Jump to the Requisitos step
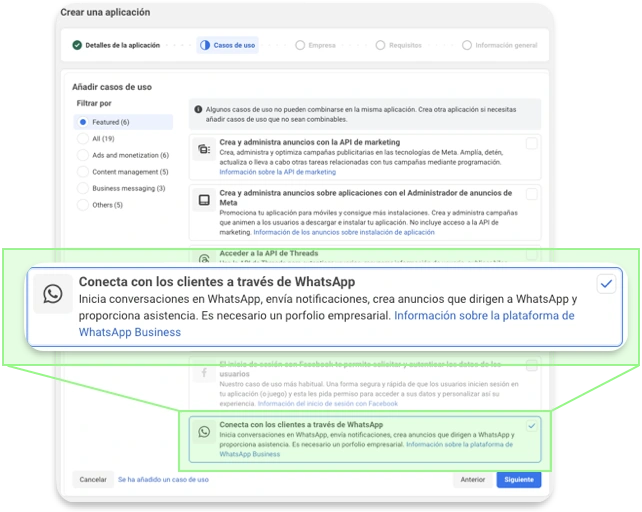Image resolution: width=642 pixels, height=512 pixels. [x=399, y=45]
